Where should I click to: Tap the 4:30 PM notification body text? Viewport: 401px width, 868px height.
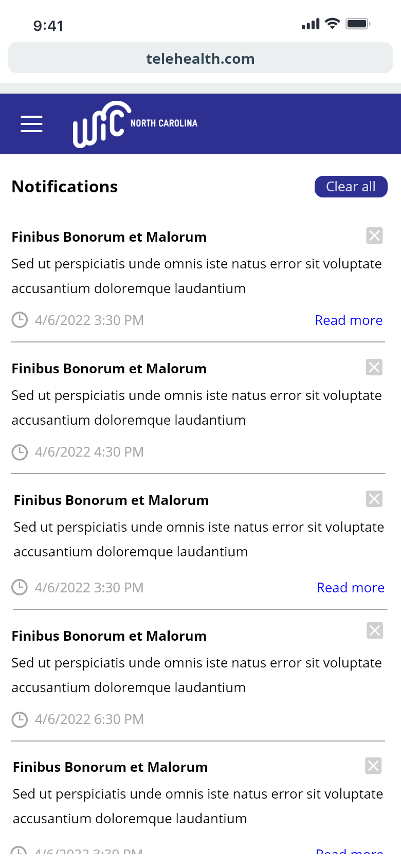coord(196,408)
